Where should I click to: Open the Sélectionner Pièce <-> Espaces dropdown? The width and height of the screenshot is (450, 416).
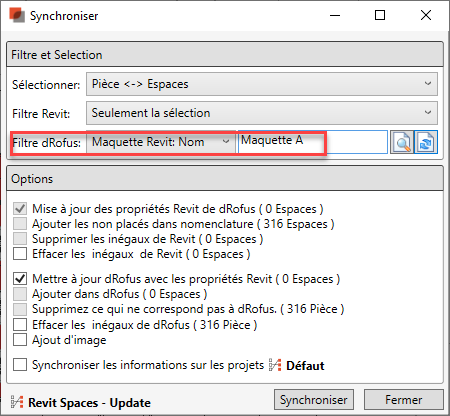tap(262, 84)
